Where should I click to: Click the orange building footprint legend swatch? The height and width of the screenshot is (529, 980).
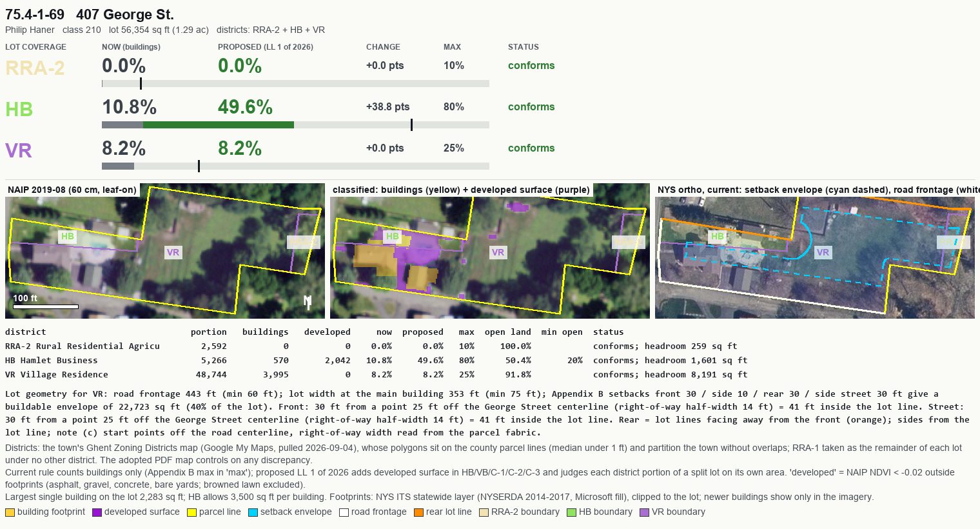click(x=10, y=512)
